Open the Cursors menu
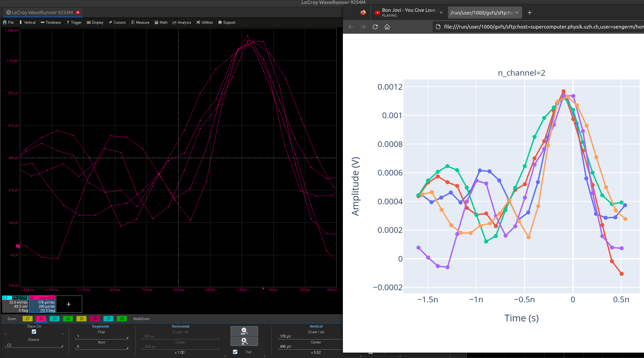The width and height of the screenshot is (644, 358). (x=117, y=22)
